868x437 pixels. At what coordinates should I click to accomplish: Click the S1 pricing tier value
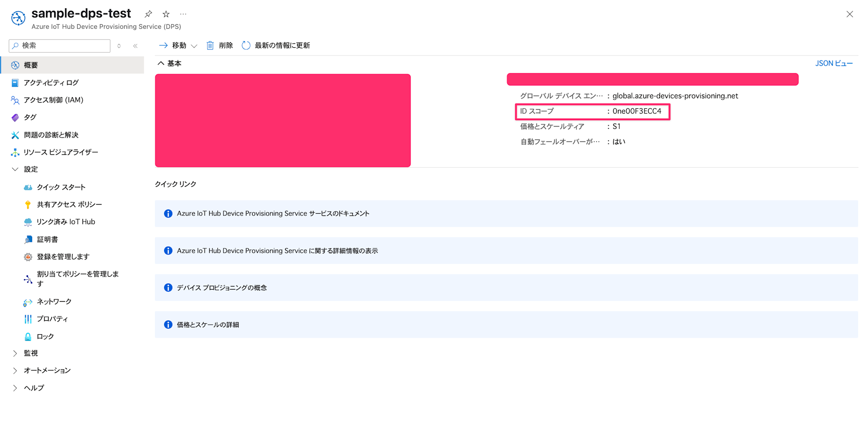616,127
